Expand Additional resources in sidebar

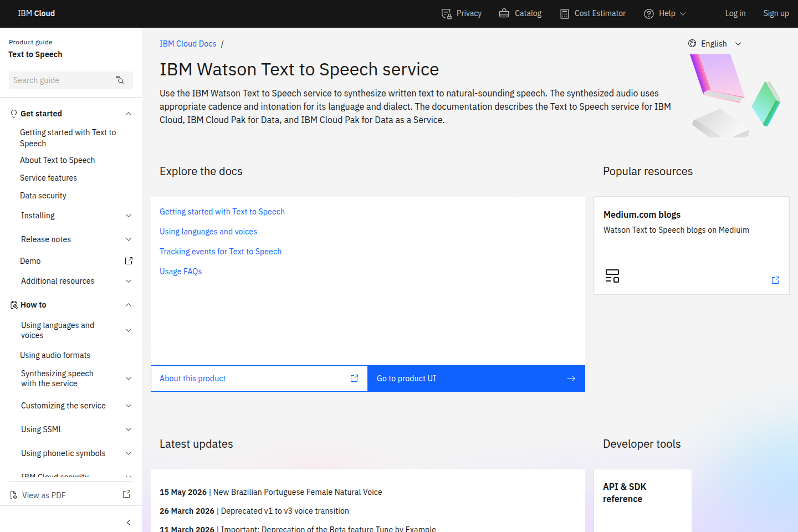tap(129, 281)
